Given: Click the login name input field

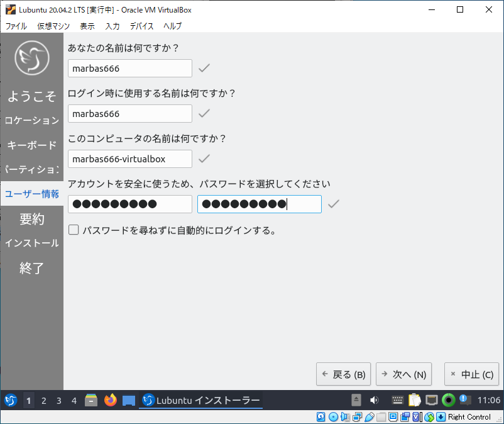Looking at the screenshot, I should coord(130,114).
